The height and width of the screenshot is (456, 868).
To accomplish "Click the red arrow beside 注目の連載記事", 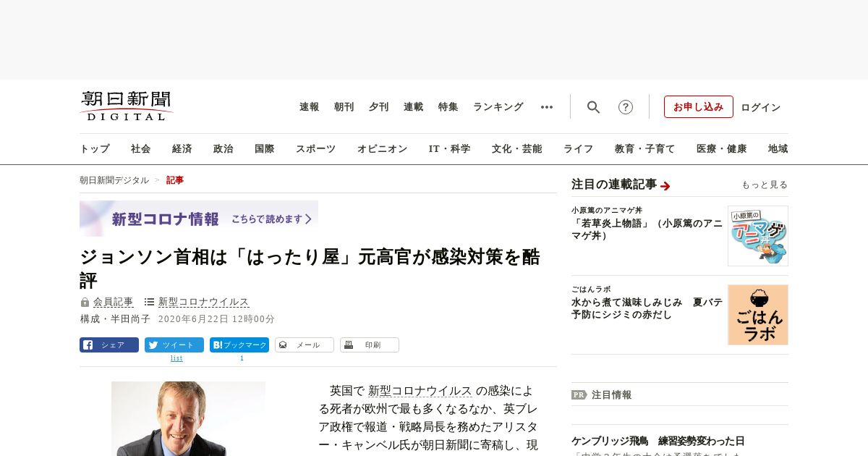I will point(665,186).
